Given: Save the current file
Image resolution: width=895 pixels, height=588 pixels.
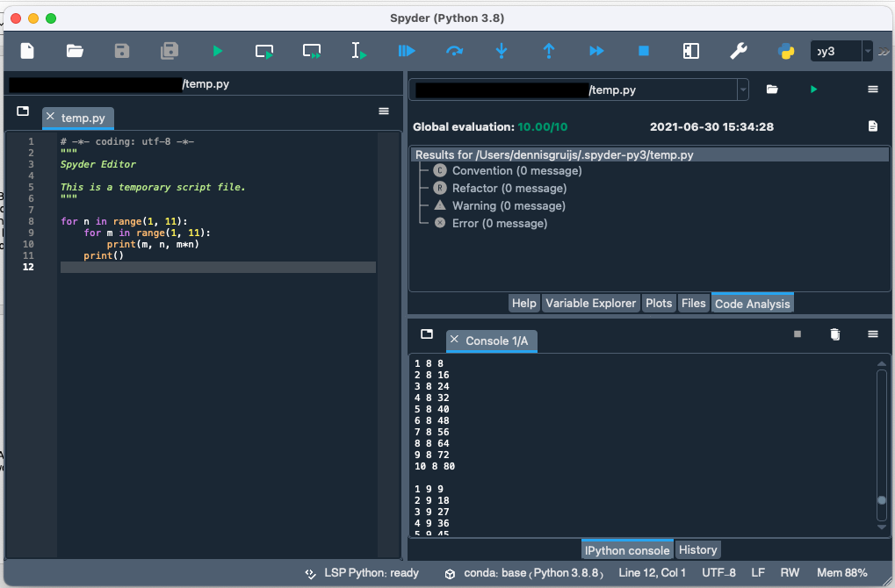Looking at the screenshot, I should (x=121, y=50).
